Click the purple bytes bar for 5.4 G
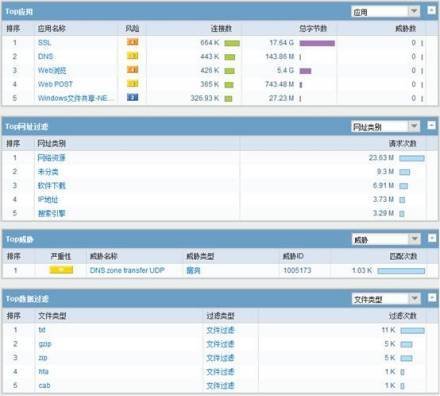 click(305, 71)
